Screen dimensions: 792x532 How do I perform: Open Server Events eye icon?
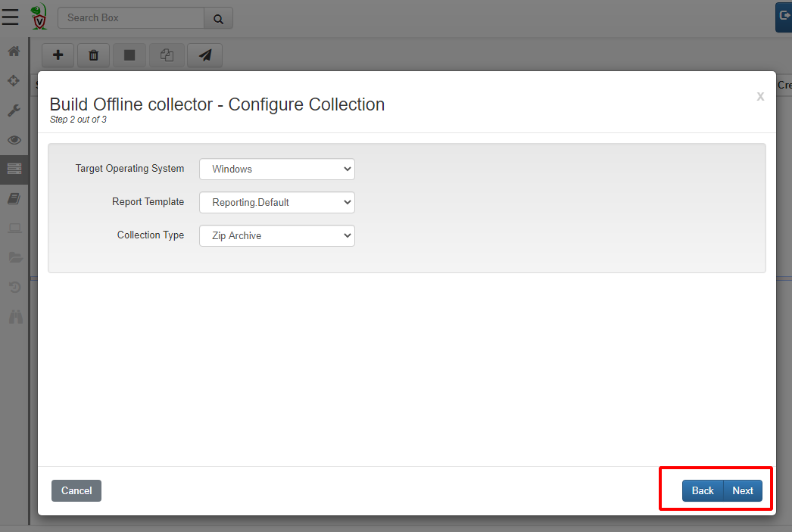(x=14, y=140)
